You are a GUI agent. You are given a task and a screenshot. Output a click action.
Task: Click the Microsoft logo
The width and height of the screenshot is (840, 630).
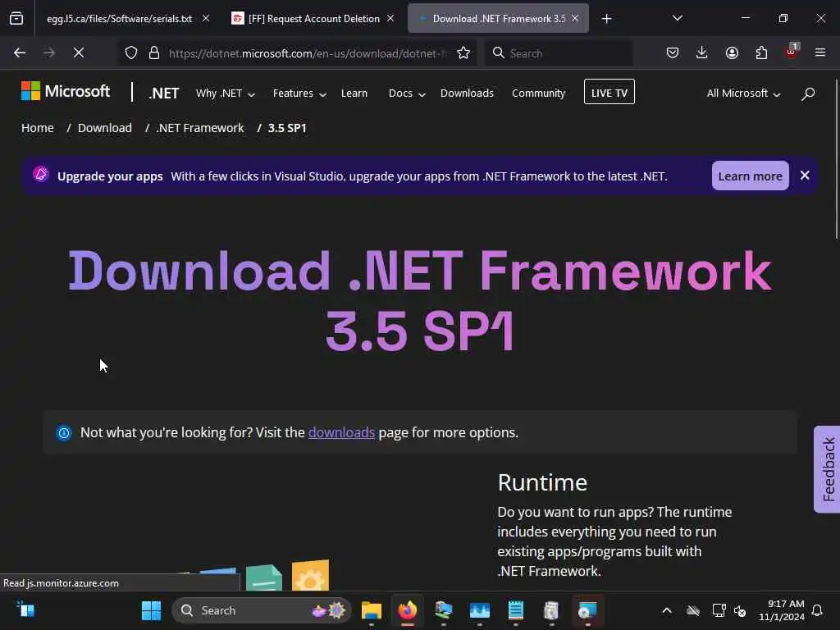pyautogui.click(x=66, y=91)
